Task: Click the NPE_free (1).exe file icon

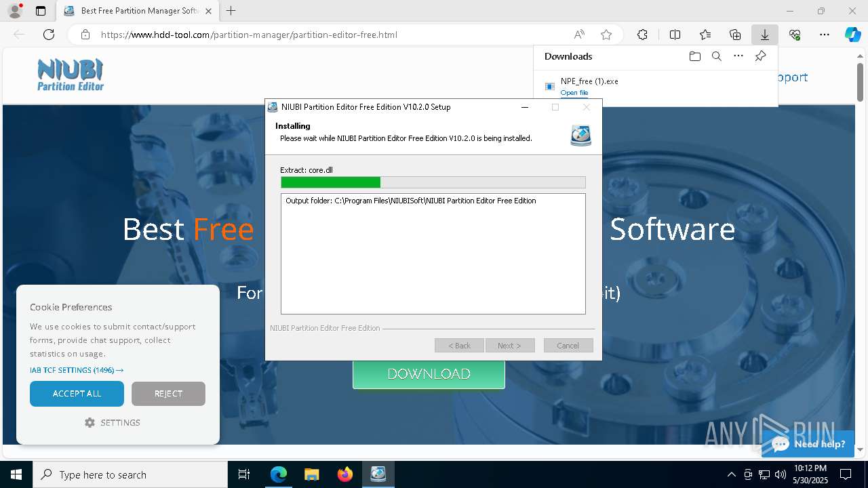Action: pyautogui.click(x=550, y=86)
